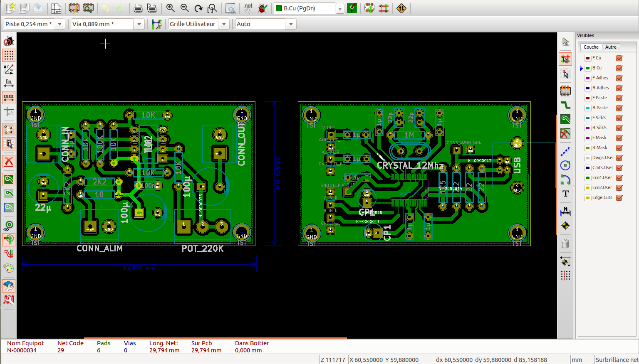Click the CONN_ALIM label under the board
Viewport: 639px width, 364px height.
click(x=99, y=248)
